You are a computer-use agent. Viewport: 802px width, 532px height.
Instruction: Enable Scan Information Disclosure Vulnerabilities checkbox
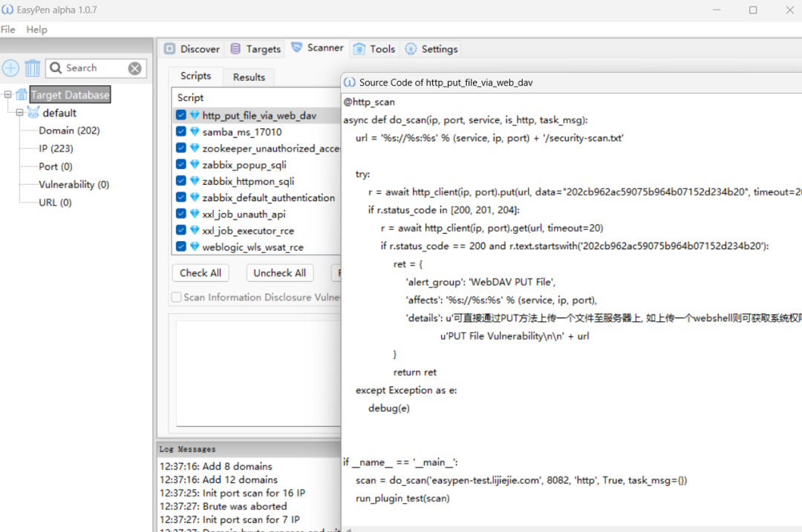click(x=177, y=297)
